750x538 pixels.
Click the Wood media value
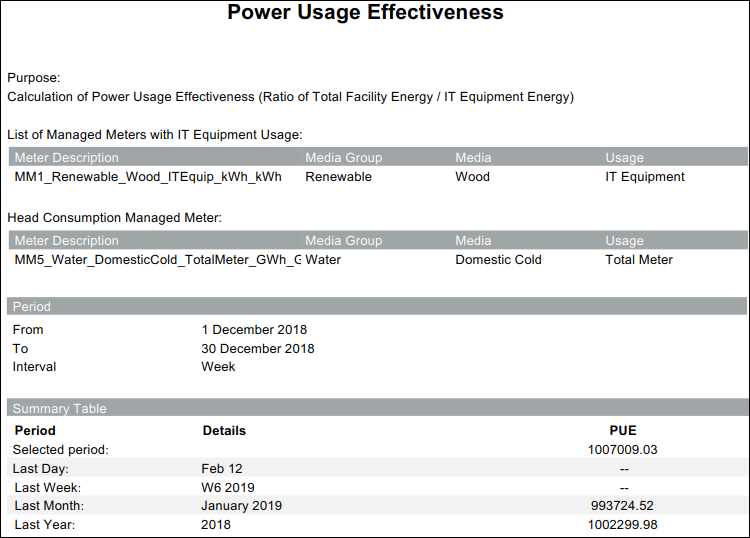point(472,177)
